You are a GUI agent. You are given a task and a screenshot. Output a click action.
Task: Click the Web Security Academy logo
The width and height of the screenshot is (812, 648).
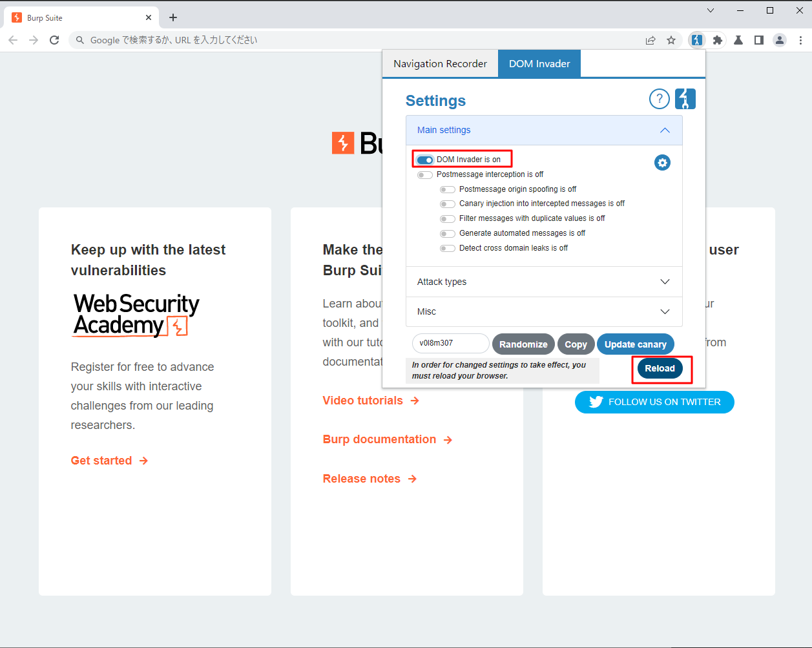(136, 315)
